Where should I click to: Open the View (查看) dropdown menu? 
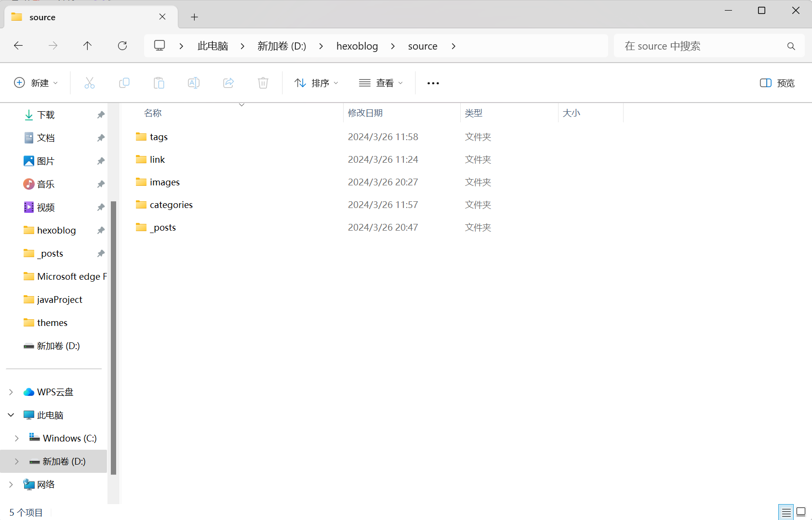click(381, 83)
